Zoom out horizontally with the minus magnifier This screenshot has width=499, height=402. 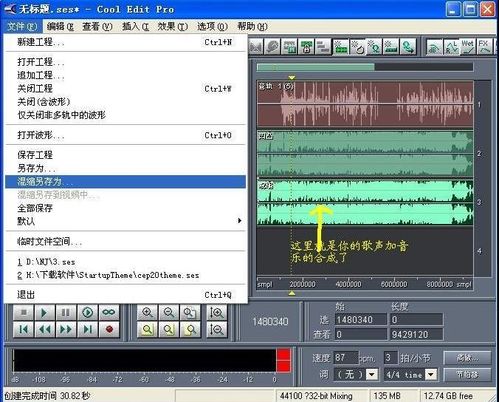pos(169,313)
